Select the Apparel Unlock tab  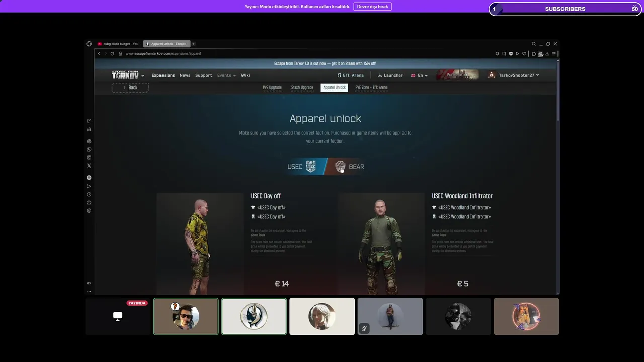334,87
